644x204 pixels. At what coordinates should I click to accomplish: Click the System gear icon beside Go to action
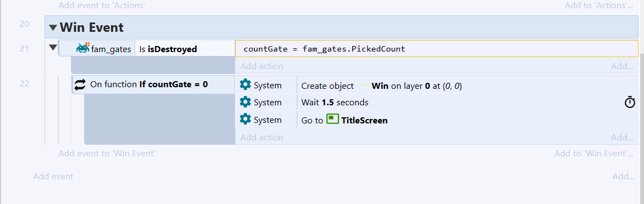(x=245, y=120)
